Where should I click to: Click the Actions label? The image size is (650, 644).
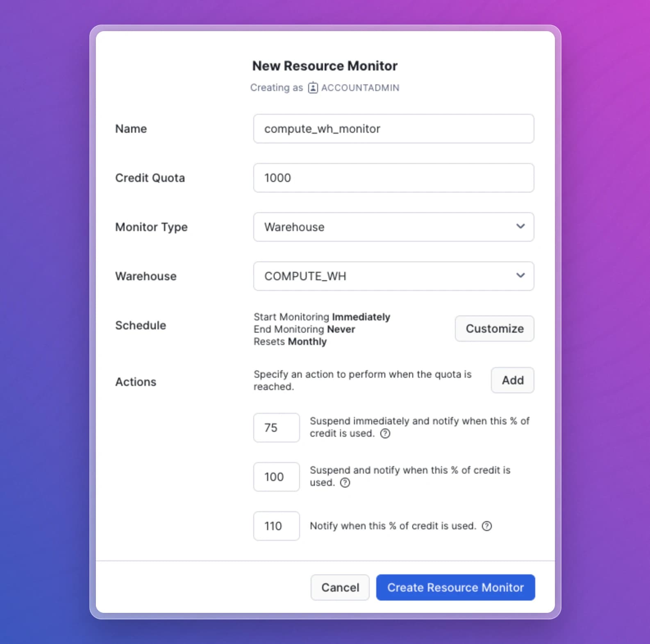click(136, 382)
